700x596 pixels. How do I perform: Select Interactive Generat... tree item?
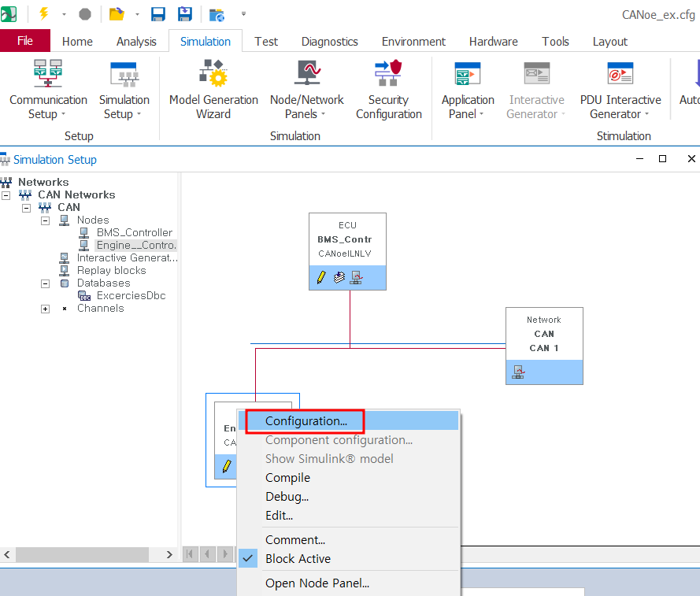(128, 258)
